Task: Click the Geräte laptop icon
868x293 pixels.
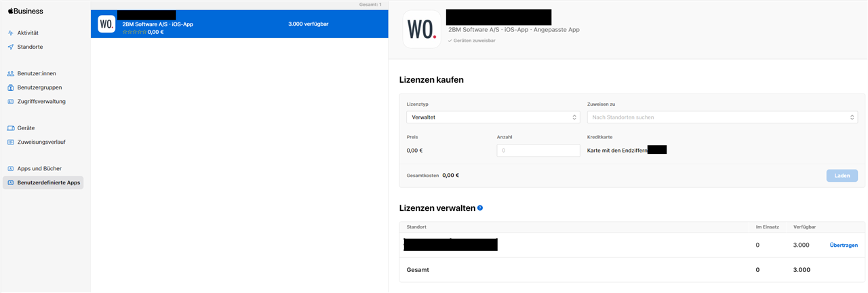Action: [x=11, y=128]
